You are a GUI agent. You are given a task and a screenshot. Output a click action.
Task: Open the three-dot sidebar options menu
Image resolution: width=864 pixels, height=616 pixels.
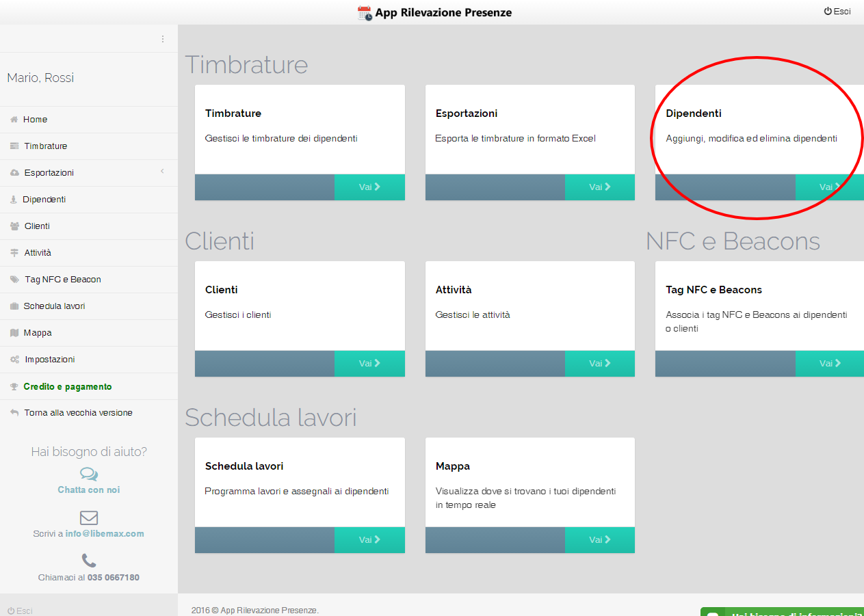(162, 39)
